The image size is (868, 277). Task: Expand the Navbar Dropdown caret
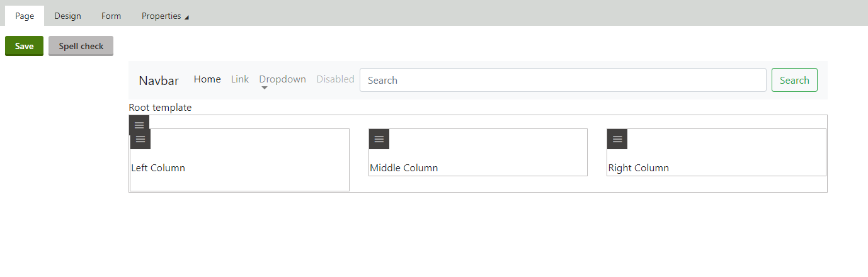(265, 88)
